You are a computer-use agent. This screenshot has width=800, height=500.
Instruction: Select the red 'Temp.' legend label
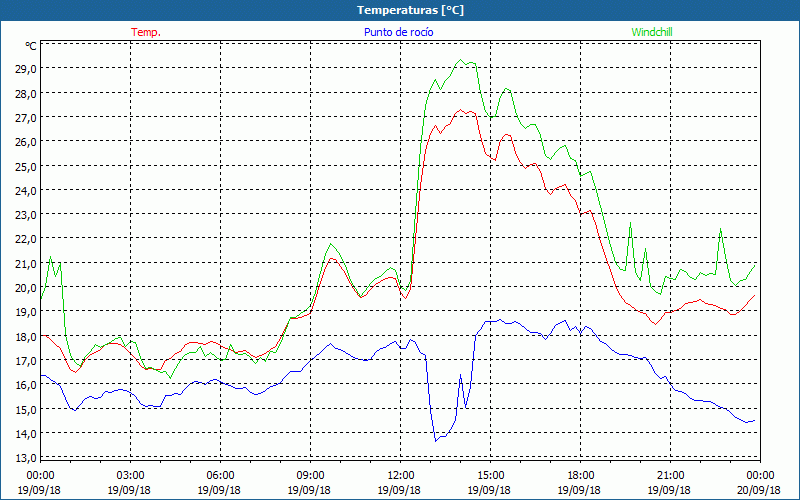(146, 32)
